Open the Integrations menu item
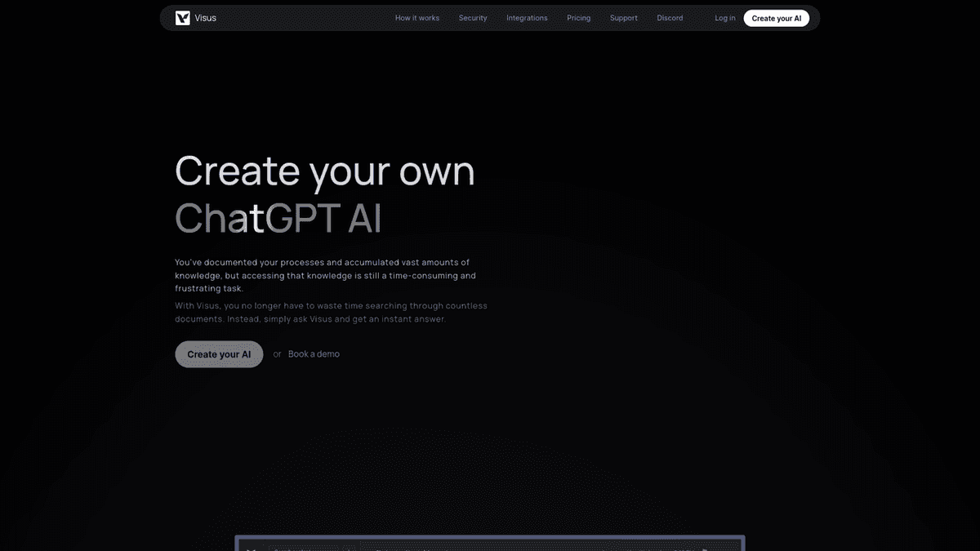The height and width of the screenshot is (551, 980). coord(527,18)
